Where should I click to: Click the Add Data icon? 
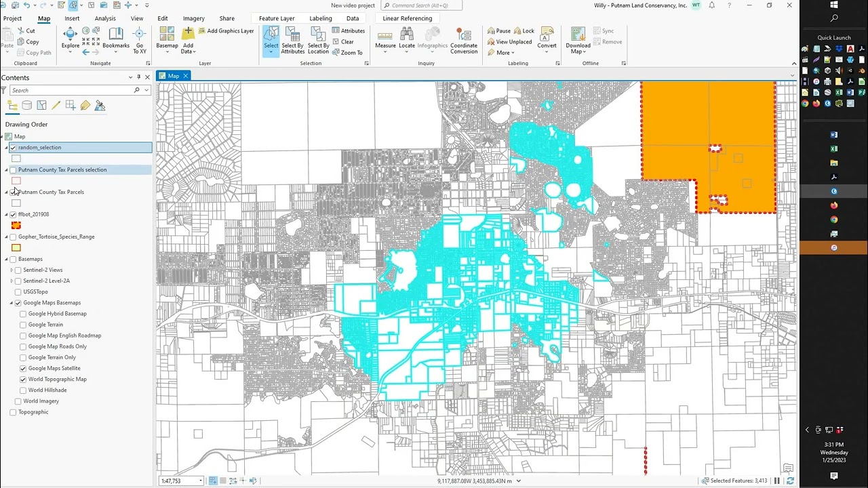tap(188, 34)
